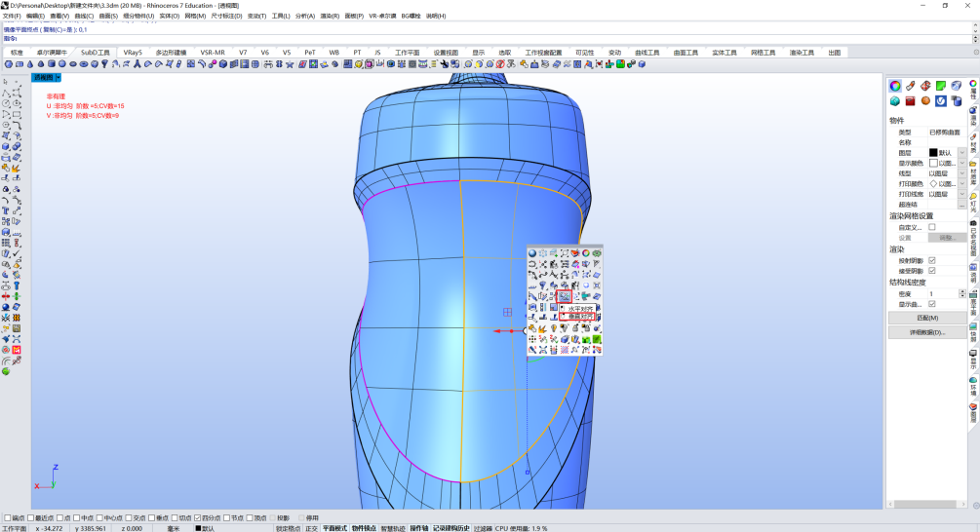Toggle 平面模式 planar mode in status bar
980x532 pixels.
point(334,528)
